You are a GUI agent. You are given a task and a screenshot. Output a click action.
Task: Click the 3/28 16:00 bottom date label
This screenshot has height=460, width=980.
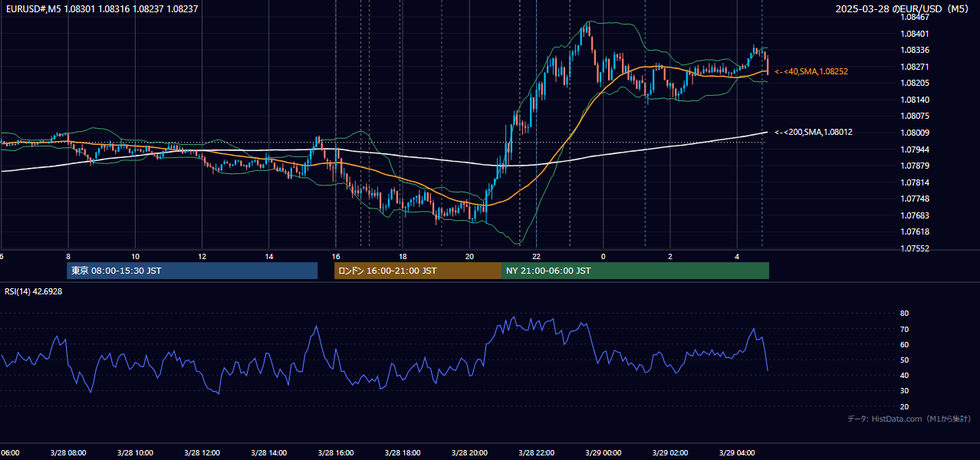pyautogui.click(x=336, y=452)
